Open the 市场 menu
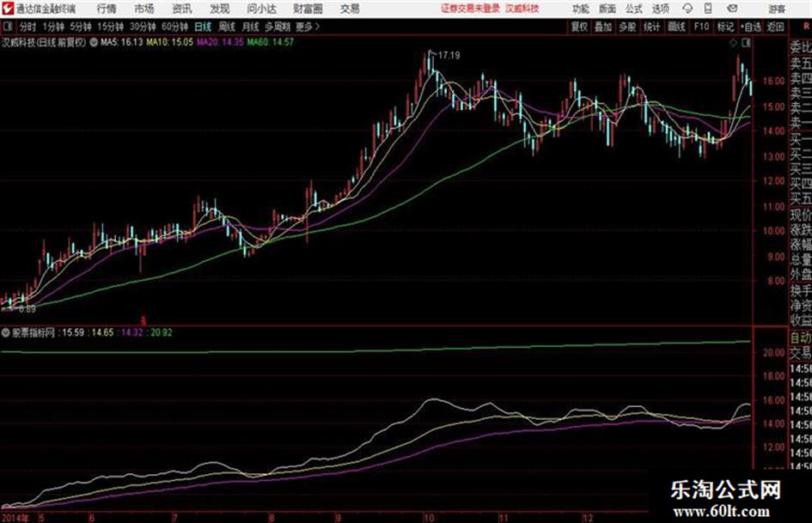 click(144, 9)
